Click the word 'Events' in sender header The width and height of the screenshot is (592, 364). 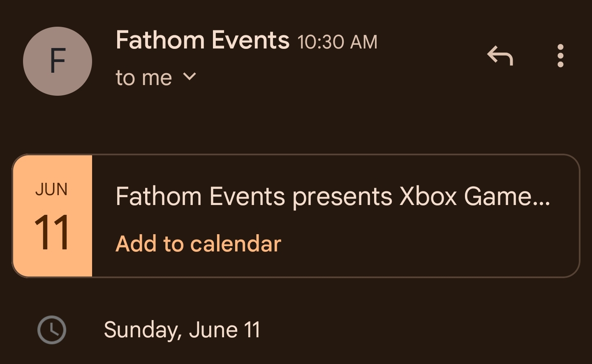tap(250, 40)
